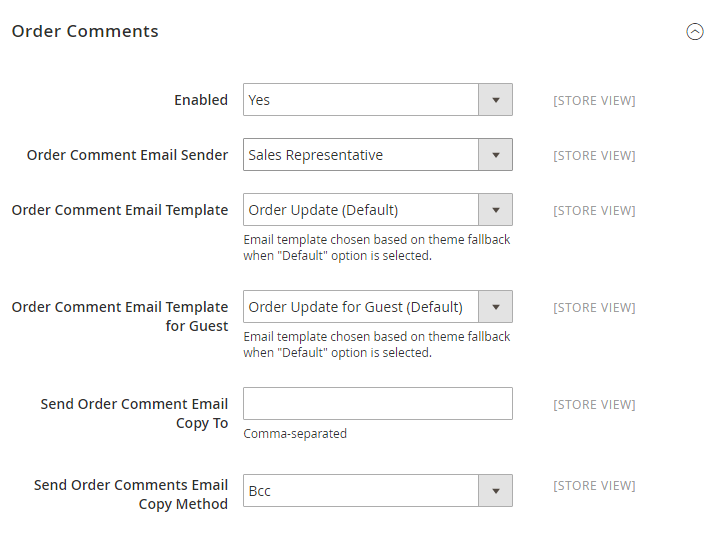Click STORE VIEW scope beside Order Update (Default)
The height and width of the screenshot is (538, 722).
pos(594,211)
